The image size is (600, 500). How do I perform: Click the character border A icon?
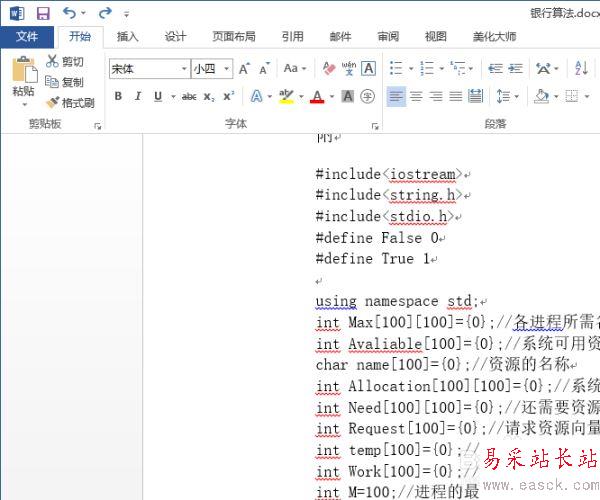tap(368, 69)
